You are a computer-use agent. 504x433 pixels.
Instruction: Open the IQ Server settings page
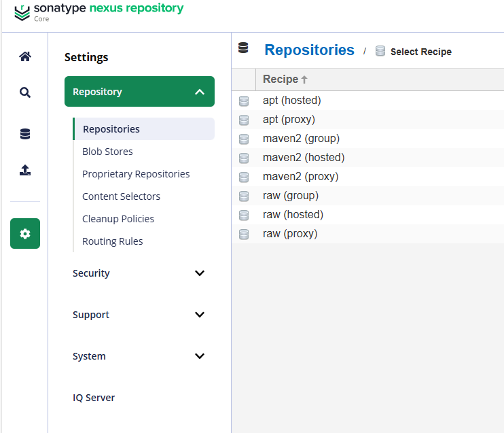tap(94, 398)
